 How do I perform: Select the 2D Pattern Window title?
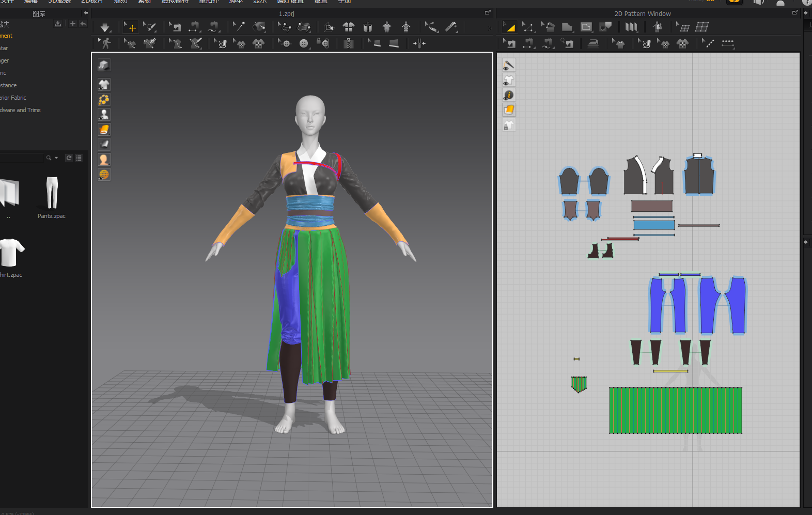(x=643, y=14)
